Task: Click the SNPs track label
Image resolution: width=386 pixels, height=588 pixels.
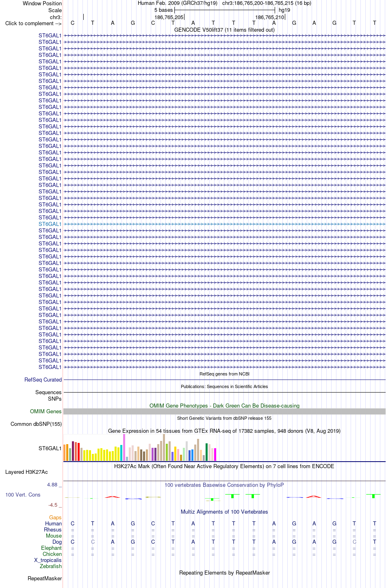Action: (x=55, y=399)
